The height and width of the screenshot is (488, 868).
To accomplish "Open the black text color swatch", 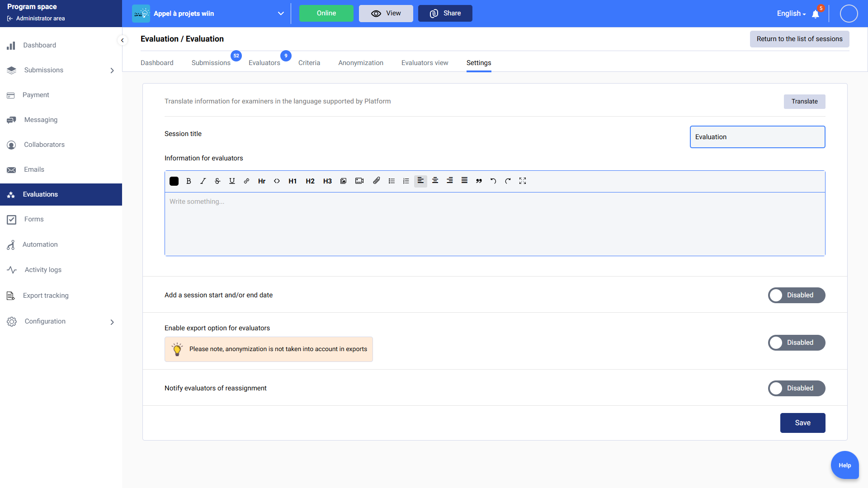I will click(174, 181).
